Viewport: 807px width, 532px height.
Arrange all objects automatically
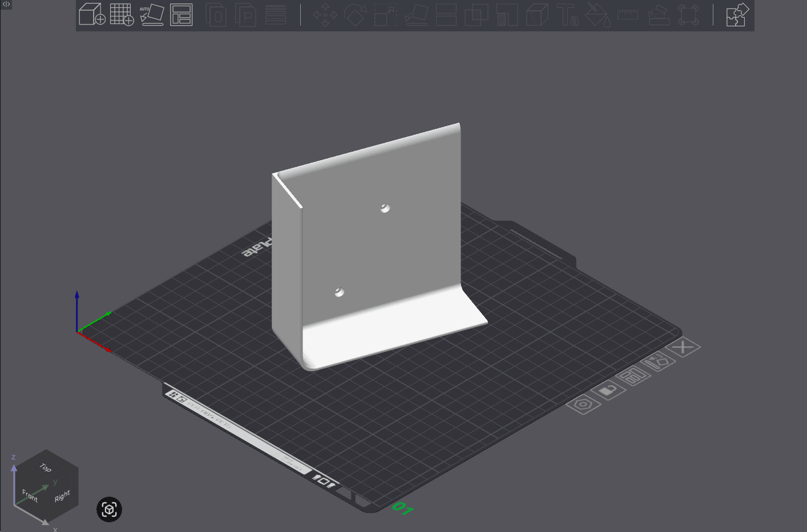pyautogui.click(x=181, y=15)
